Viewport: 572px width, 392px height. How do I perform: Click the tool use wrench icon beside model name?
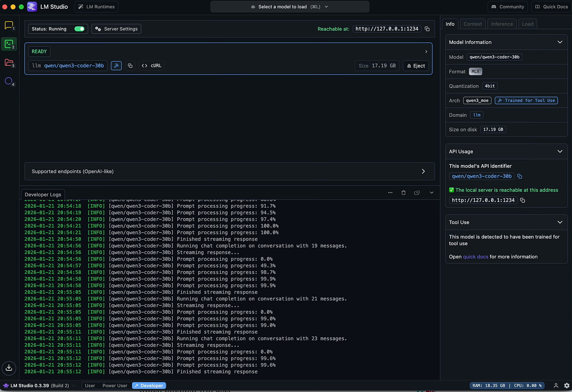pyautogui.click(x=116, y=65)
